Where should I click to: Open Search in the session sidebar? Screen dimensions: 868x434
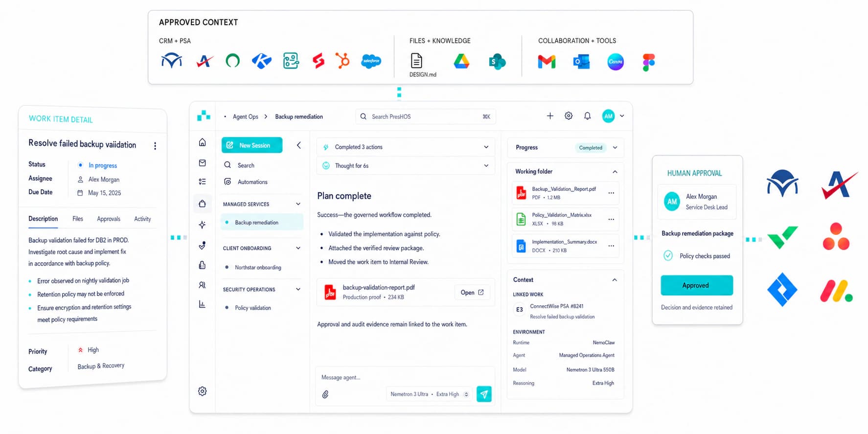(x=246, y=165)
